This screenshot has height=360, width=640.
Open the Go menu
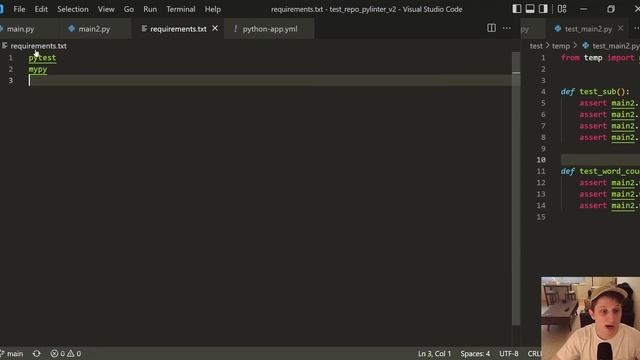(129, 9)
